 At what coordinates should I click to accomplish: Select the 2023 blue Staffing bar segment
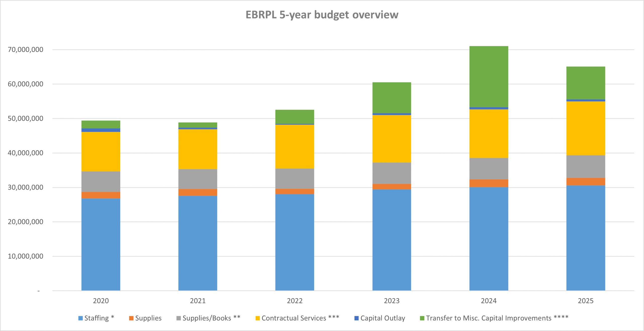(392, 240)
